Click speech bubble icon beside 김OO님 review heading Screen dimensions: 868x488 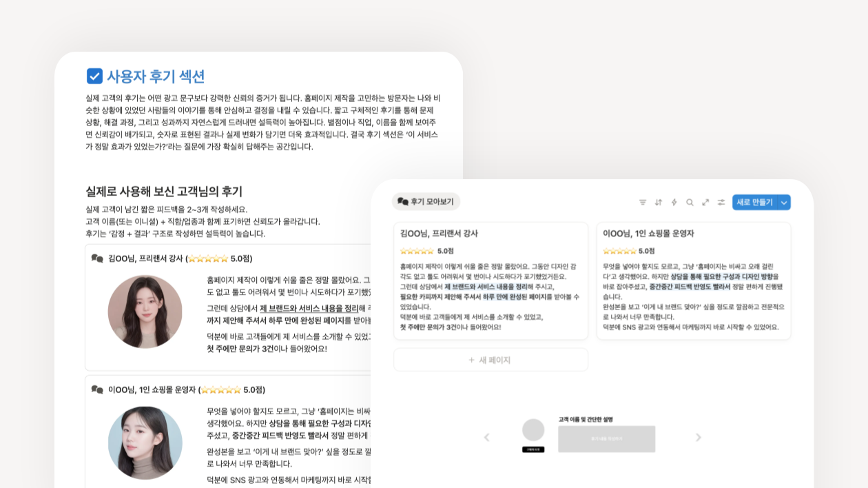tap(97, 258)
